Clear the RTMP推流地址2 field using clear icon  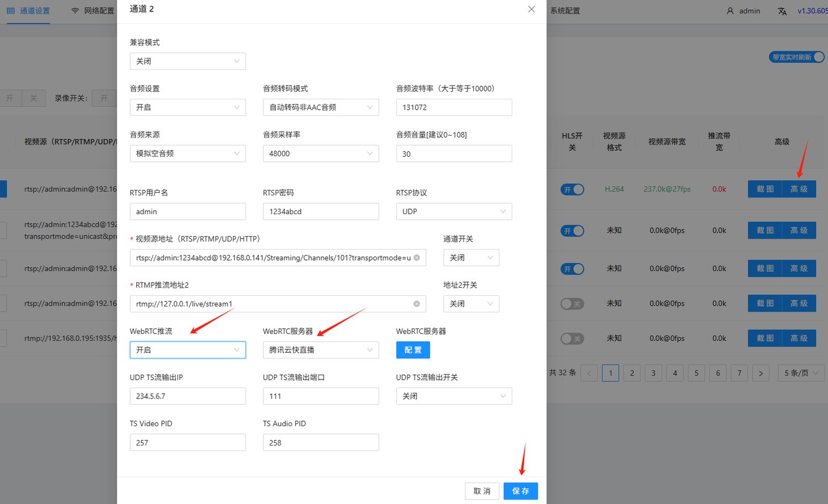[x=417, y=304]
